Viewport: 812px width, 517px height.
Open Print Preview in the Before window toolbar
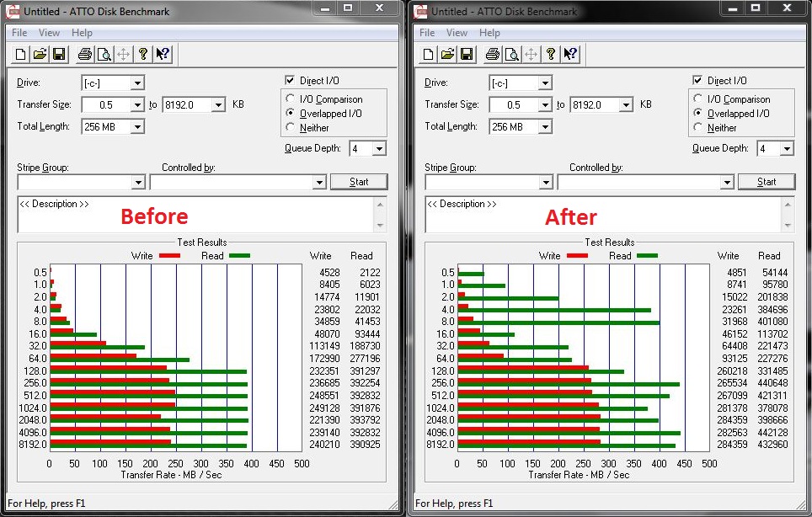(x=104, y=54)
